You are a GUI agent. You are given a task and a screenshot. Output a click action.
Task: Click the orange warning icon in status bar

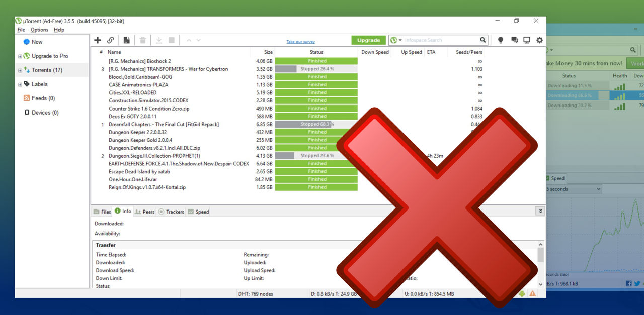point(533,294)
